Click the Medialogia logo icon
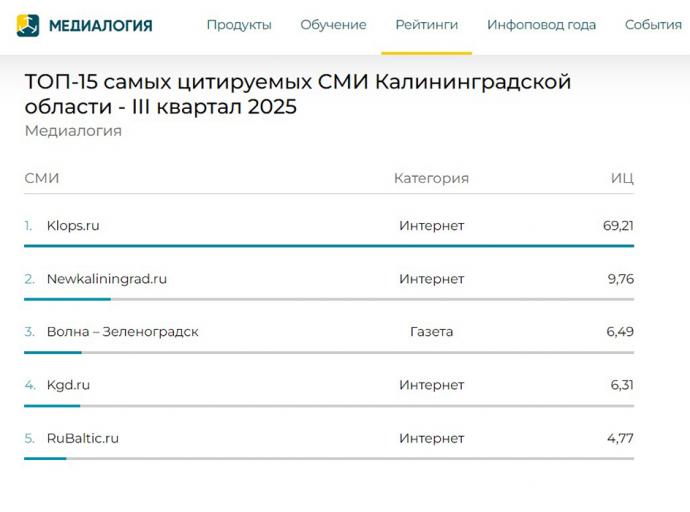 click(x=28, y=25)
